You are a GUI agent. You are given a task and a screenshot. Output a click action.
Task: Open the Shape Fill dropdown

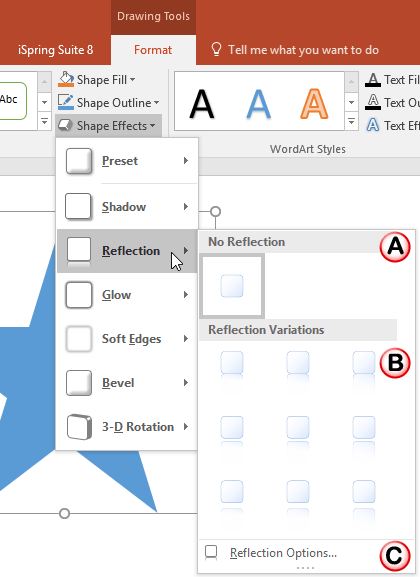click(x=96, y=79)
